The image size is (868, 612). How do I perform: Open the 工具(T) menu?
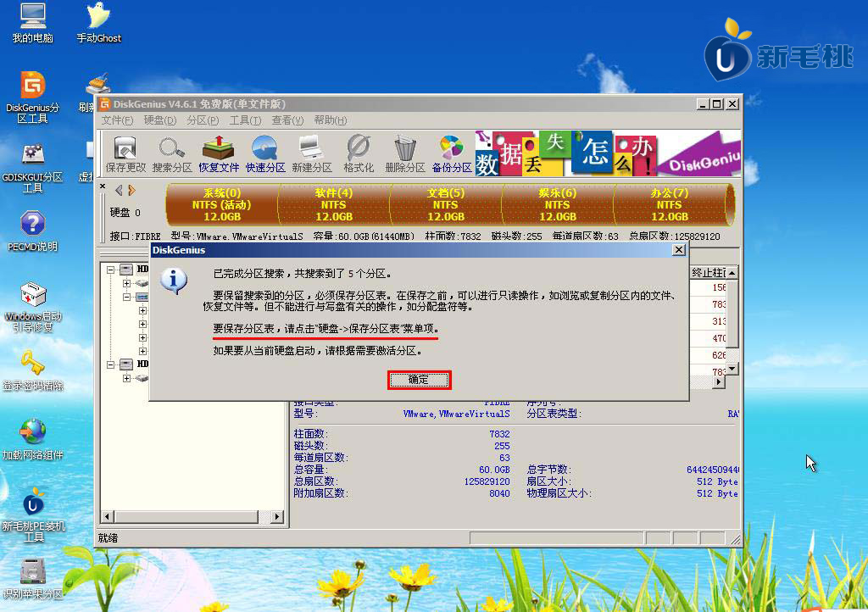point(245,120)
